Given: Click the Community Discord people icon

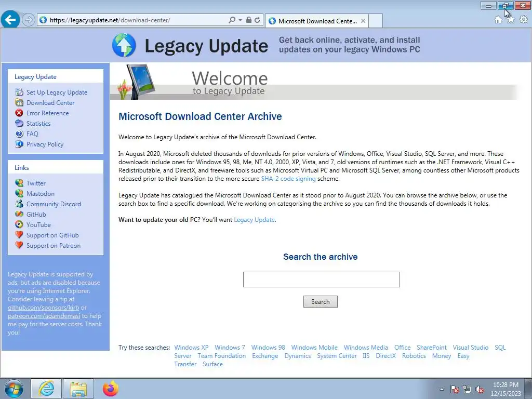Looking at the screenshot, I should pos(19,204).
